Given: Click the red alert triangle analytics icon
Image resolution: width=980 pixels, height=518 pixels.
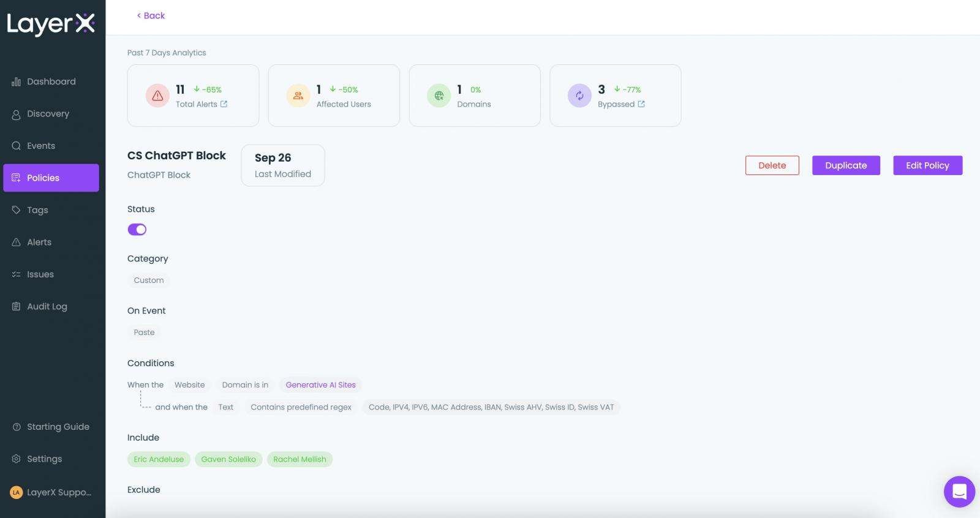Looking at the screenshot, I should pyautogui.click(x=157, y=96).
